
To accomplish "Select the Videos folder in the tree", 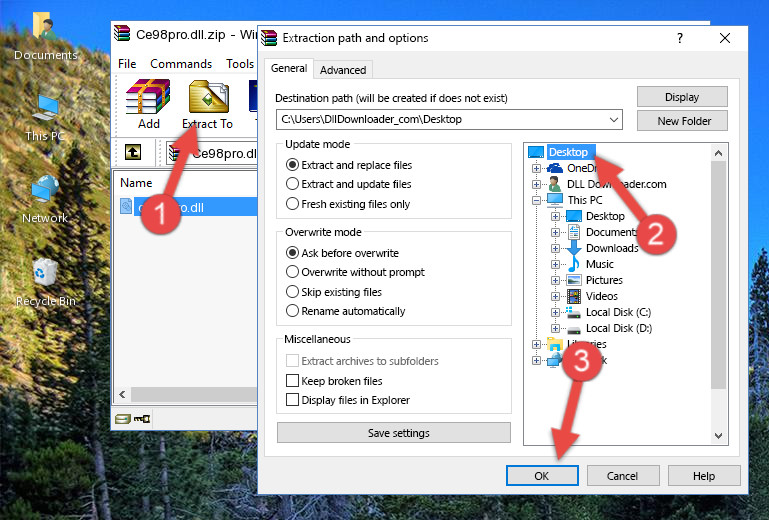I will 602,296.
